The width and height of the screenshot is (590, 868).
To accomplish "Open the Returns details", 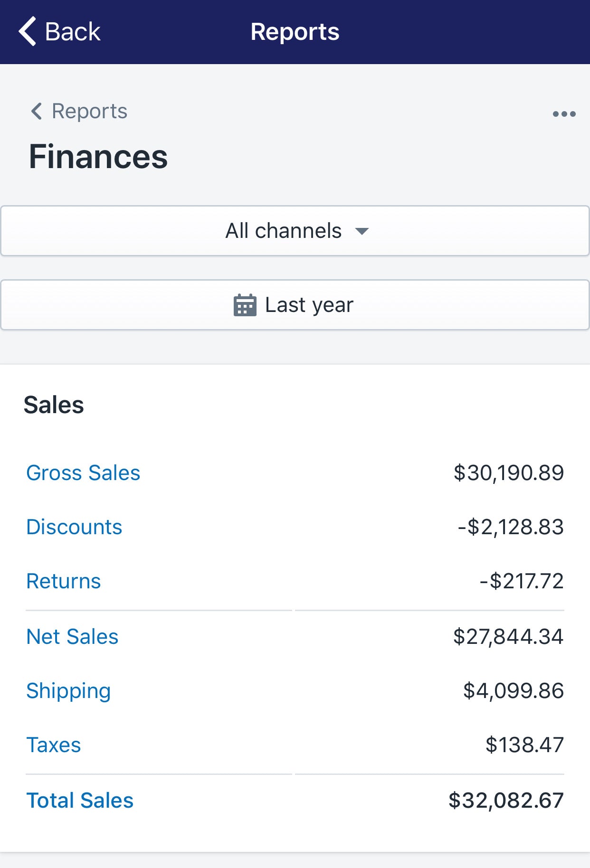I will [x=64, y=581].
